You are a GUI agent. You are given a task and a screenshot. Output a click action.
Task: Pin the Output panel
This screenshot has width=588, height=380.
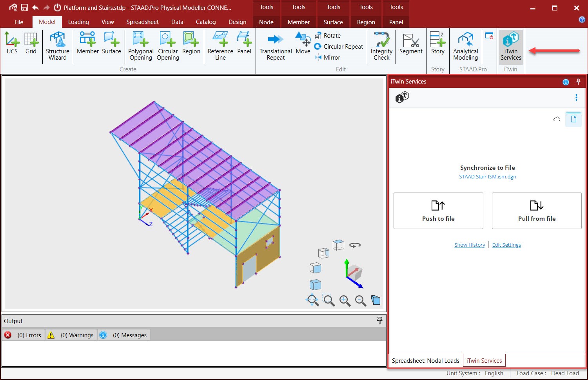[379, 321]
